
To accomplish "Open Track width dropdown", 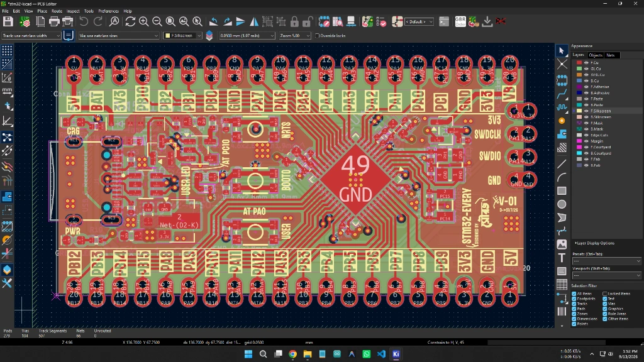I will tap(31, 36).
